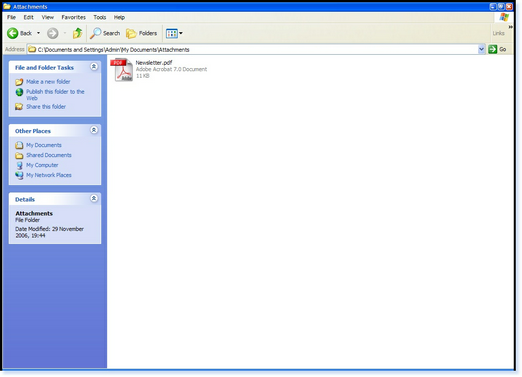This screenshot has height=377, width=522.
Task: Click Adobe Acrobat 7.0 Document text
Action: (171, 69)
